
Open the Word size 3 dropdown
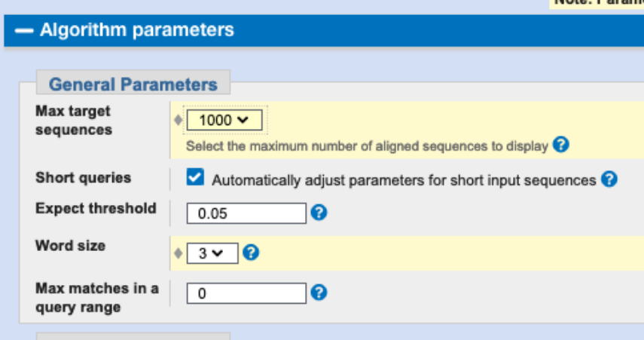point(212,253)
